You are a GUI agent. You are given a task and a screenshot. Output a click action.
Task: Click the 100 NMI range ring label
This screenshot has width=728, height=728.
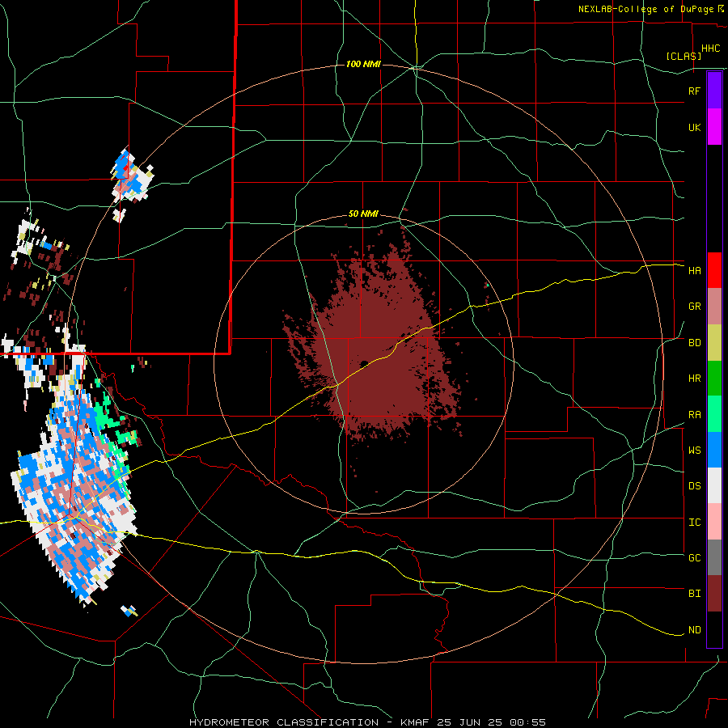(x=363, y=64)
